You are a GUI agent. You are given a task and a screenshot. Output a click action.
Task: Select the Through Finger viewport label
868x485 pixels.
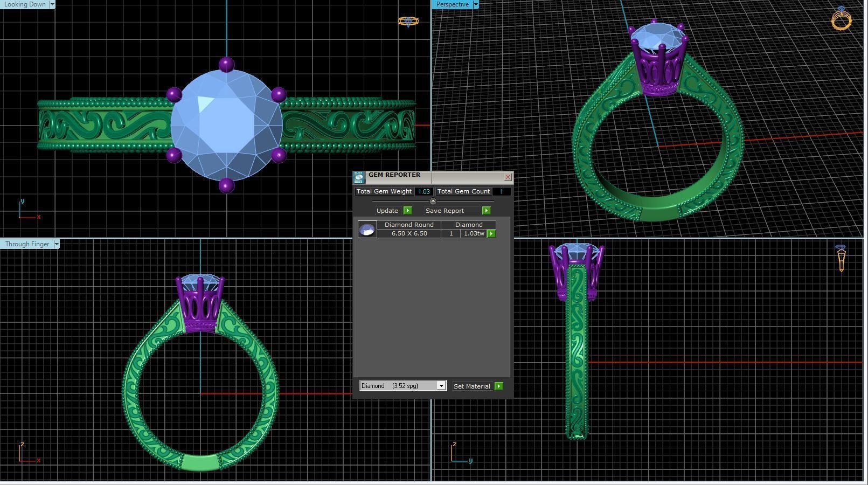point(27,244)
